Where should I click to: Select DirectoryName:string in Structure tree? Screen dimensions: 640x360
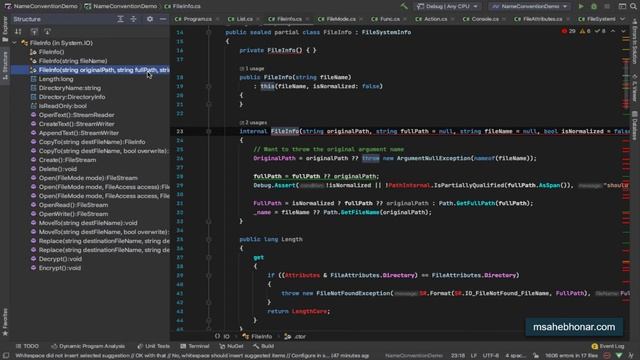pos(70,88)
